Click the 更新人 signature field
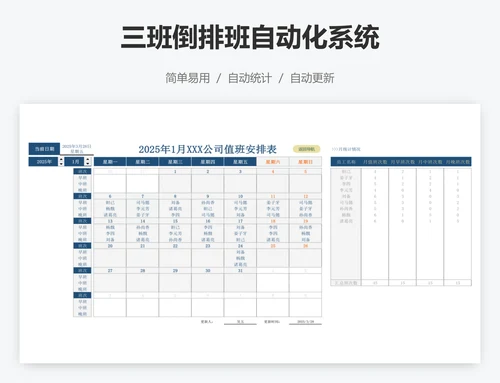Viewport: 500px width, 383px height. [x=240, y=322]
